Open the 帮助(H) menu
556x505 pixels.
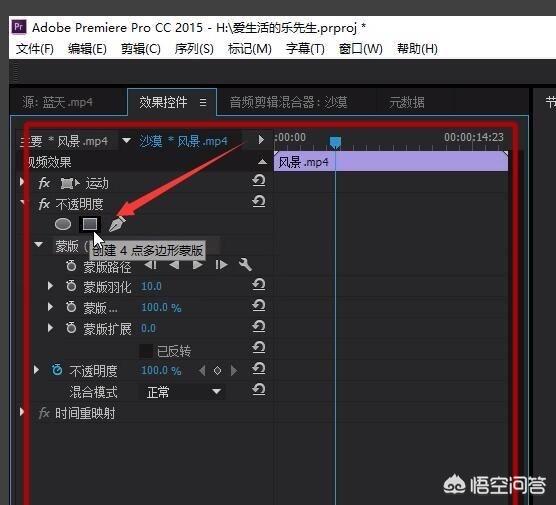(x=417, y=49)
